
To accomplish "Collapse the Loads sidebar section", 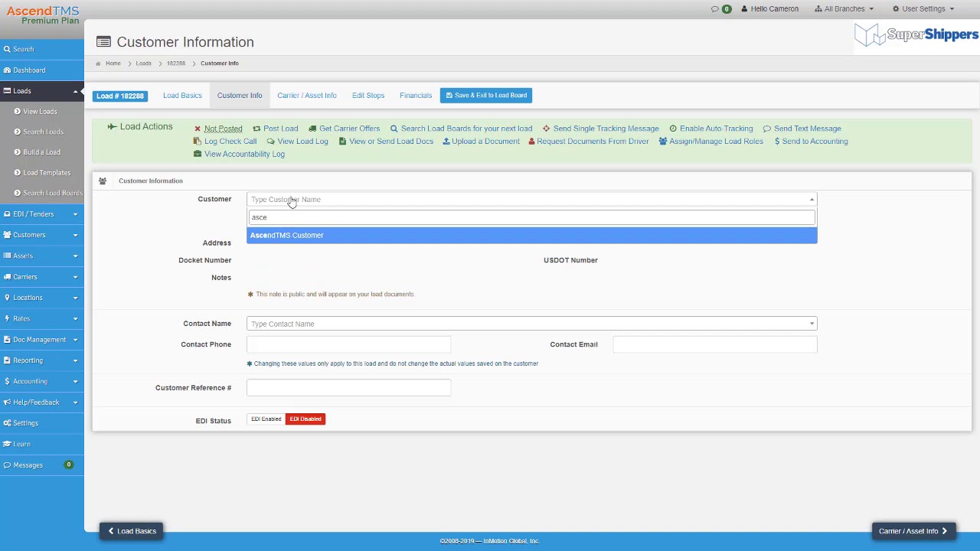I will point(75,91).
